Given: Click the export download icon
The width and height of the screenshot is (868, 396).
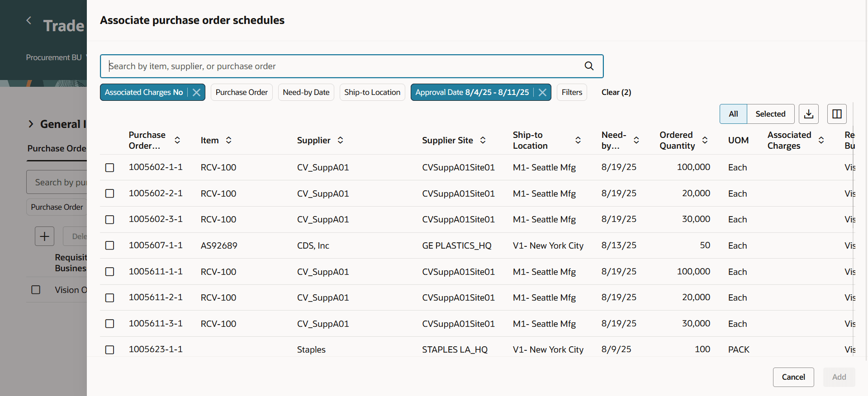Looking at the screenshot, I should [x=809, y=114].
